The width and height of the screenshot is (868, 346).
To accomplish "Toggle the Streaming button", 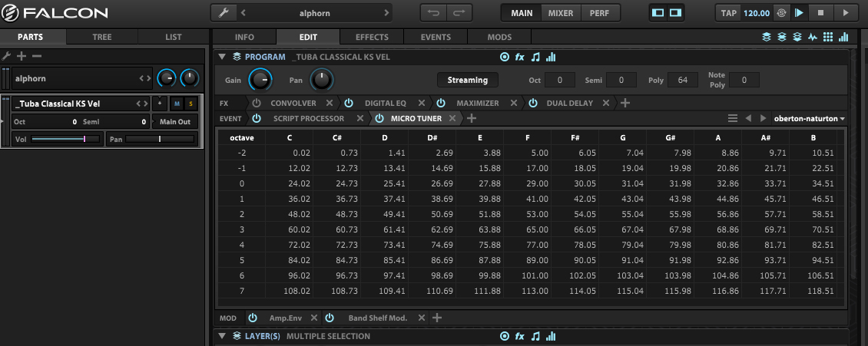I will 467,80.
